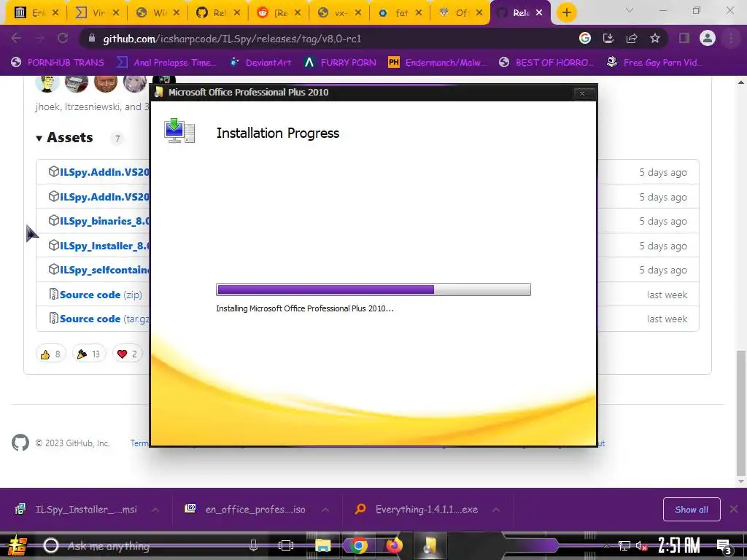Click the page vertical scrollbar thumb
The width and height of the screenshot is (747, 560).
[x=741, y=413]
